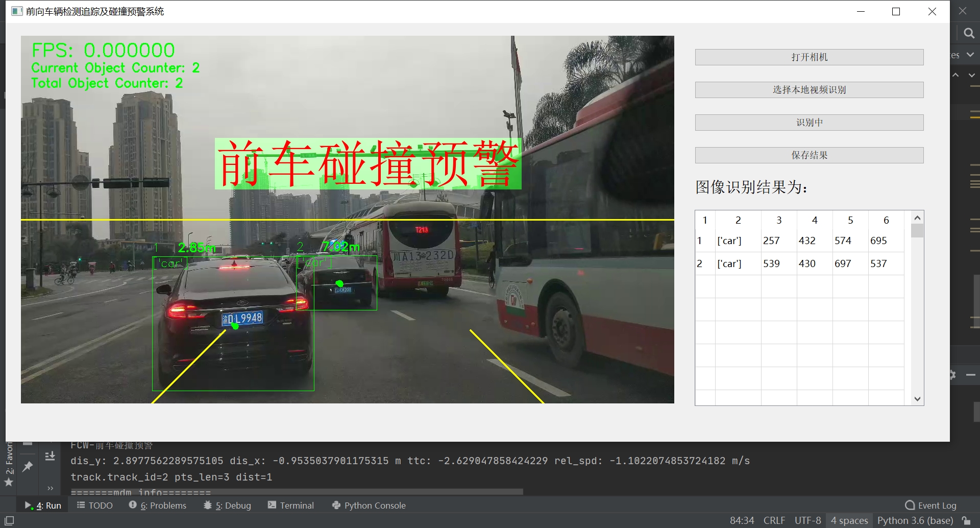Toggle the pin icon in the Run tool window

28,466
